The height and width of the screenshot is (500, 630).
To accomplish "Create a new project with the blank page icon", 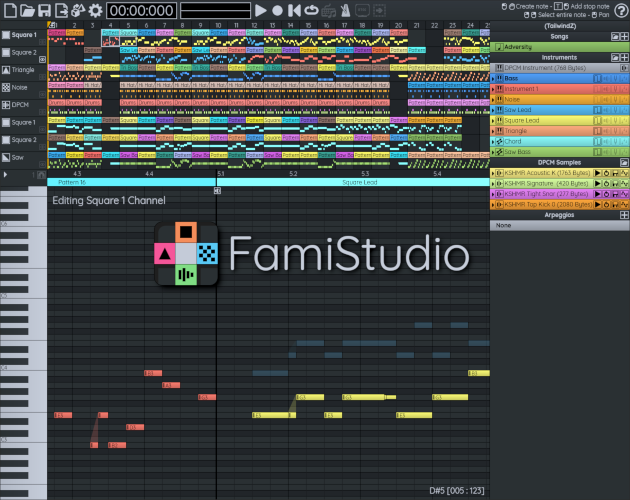I will click(10, 10).
